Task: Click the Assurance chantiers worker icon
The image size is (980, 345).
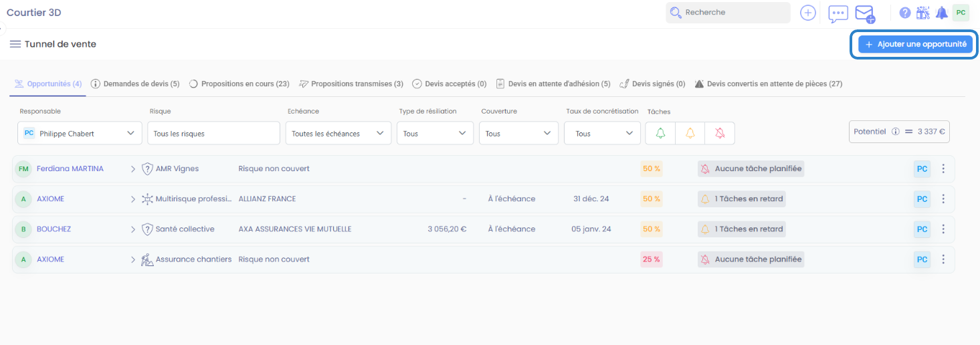Action: tap(147, 259)
